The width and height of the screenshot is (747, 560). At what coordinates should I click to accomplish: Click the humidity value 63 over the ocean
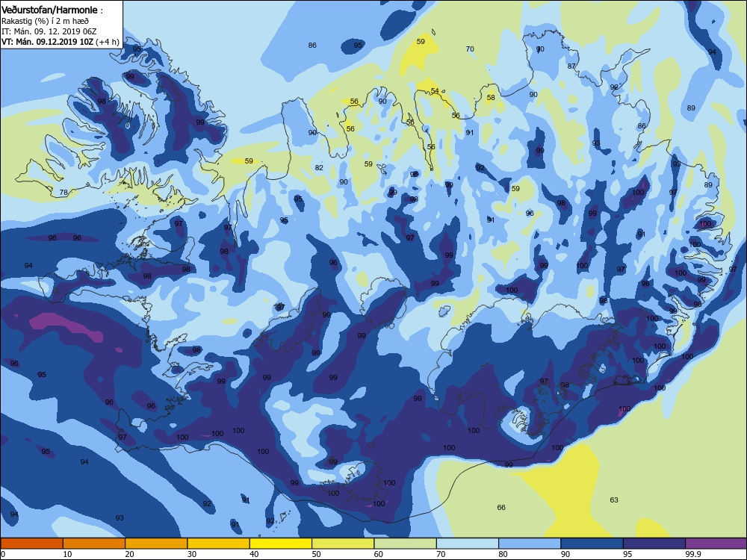pos(613,500)
